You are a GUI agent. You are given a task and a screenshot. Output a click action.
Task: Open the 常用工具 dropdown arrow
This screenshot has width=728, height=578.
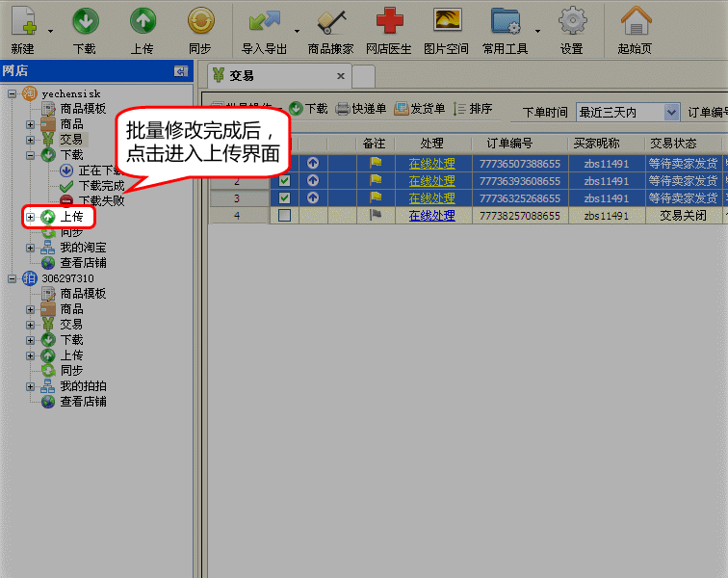(x=537, y=31)
